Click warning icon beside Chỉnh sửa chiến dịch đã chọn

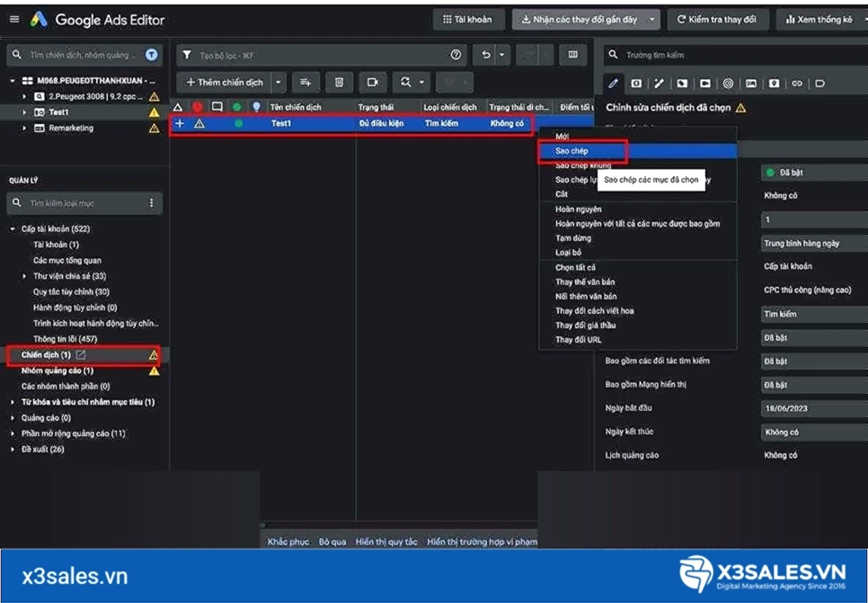click(741, 108)
